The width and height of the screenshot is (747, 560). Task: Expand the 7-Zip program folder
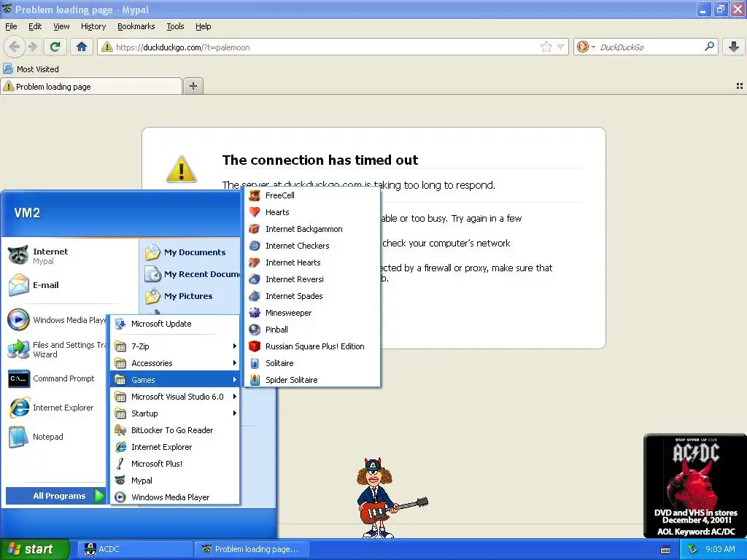point(175,346)
